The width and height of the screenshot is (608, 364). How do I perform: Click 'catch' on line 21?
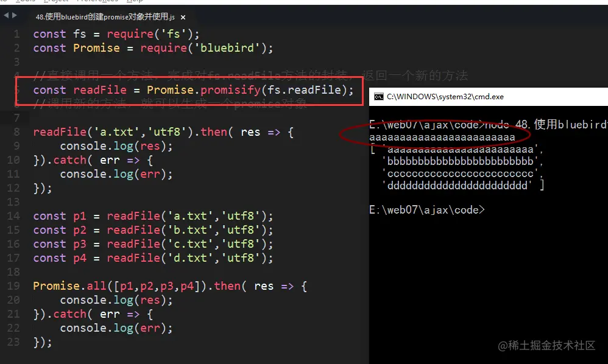click(70, 314)
